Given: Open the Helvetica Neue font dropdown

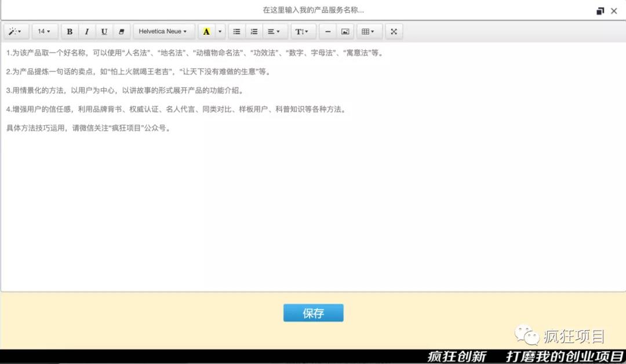Looking at the screenshot, I should coord(163,31).
